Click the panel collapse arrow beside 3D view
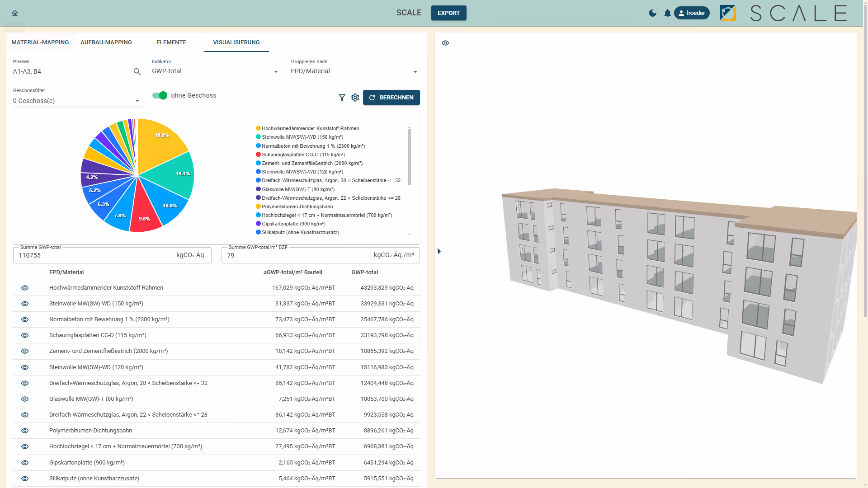 click(439, 251)
